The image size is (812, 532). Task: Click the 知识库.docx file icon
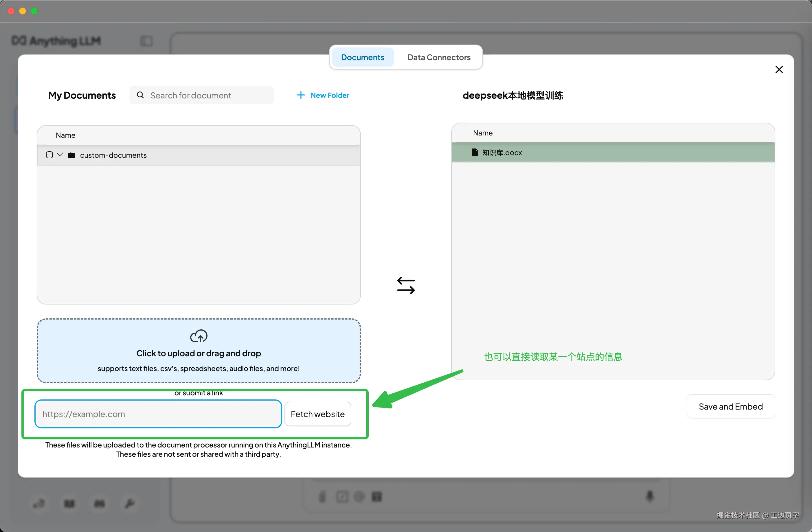tap(474, 152)
